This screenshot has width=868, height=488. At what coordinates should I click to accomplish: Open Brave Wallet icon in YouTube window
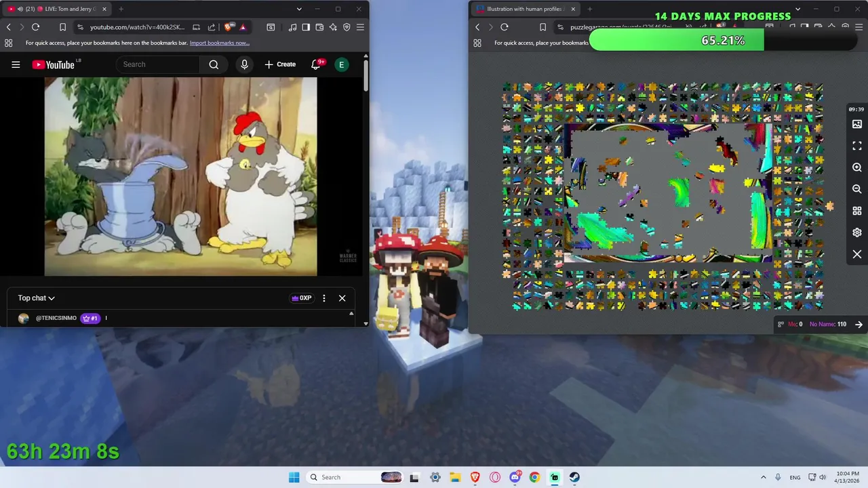click(x=319, y=27)
